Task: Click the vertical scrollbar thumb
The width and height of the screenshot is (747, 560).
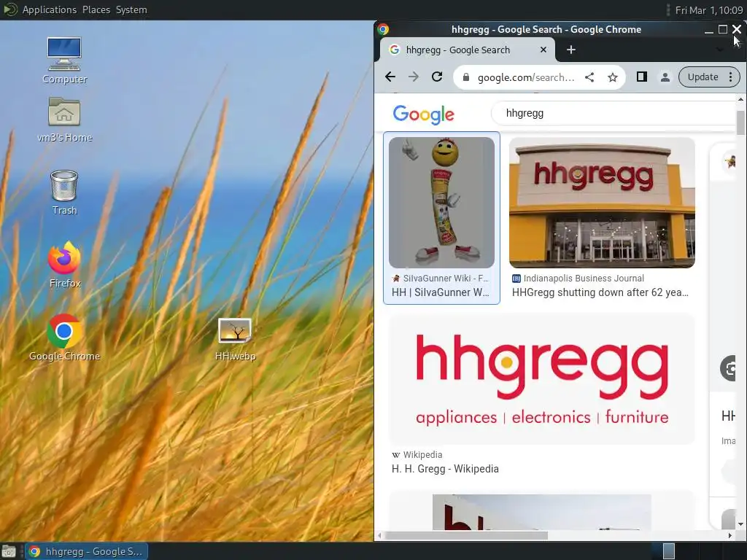Action: click(740, 122)
